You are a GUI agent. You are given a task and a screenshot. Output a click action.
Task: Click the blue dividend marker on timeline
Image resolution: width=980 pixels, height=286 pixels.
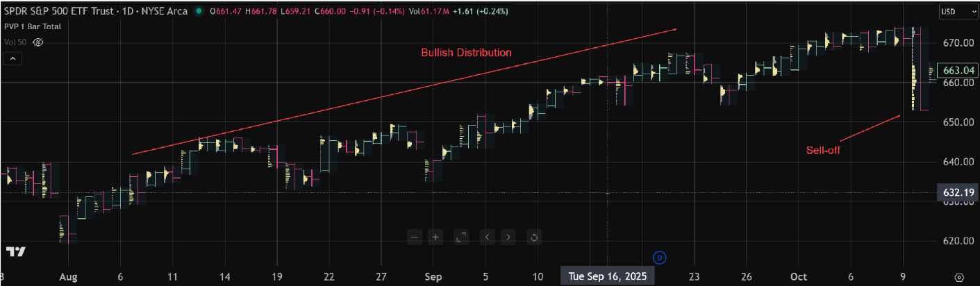(660, 258)
